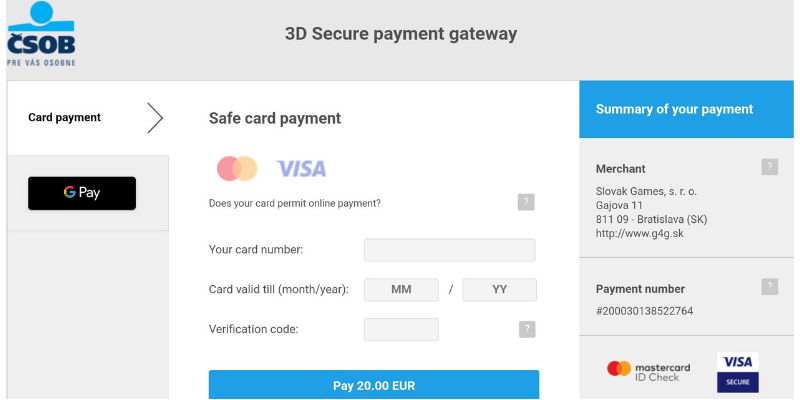Click the YY expiry year field
The height and width of the screenshot is (400, 800).
pyautogui.click(x=500, y=290)
